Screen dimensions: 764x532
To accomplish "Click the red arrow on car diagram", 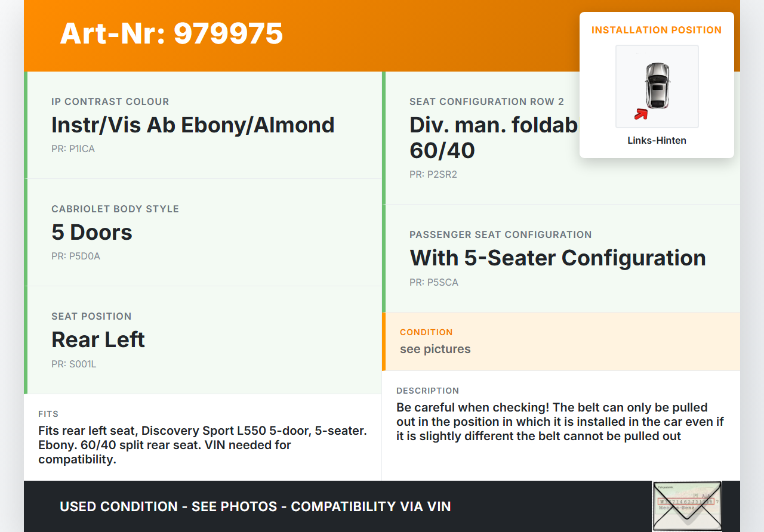I will point(641,114).
